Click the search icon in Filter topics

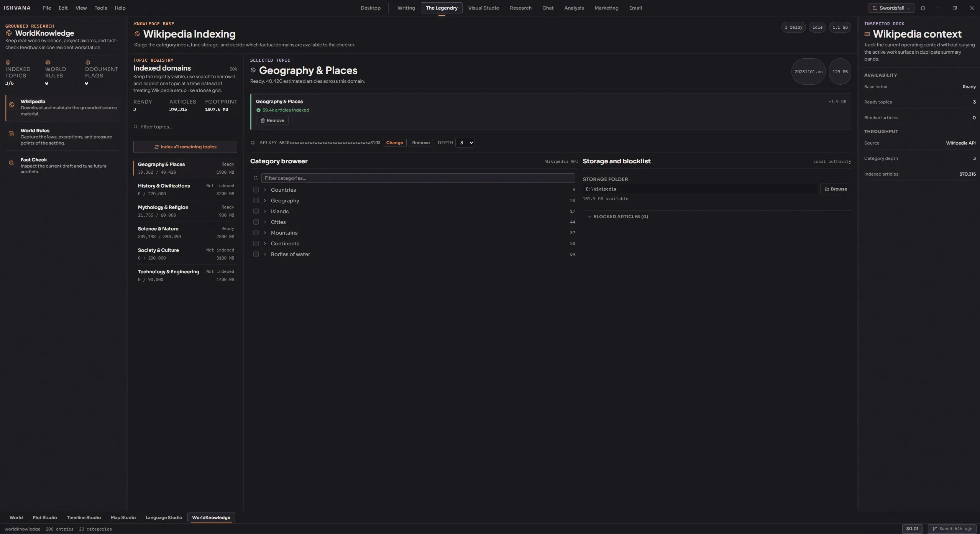point(136,127)
